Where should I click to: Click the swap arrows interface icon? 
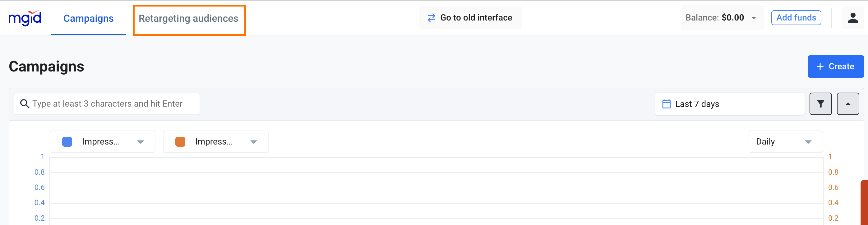point(431,18)
